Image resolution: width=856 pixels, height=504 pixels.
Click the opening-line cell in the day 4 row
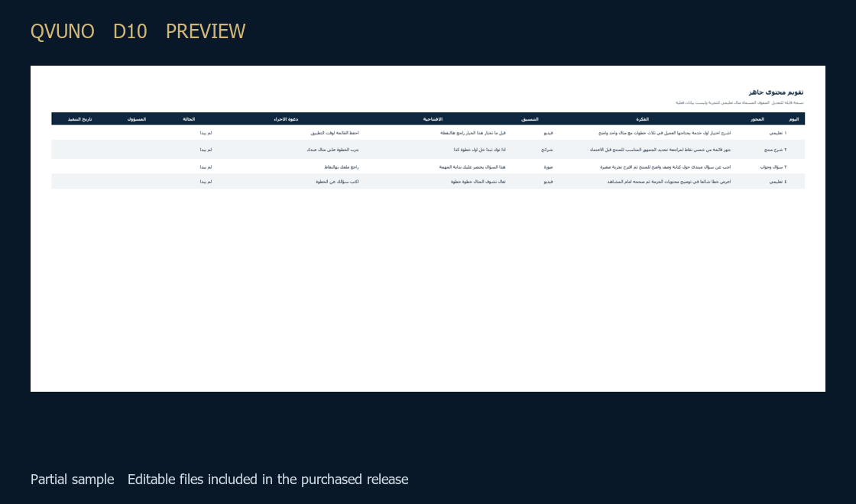[478, 182]
